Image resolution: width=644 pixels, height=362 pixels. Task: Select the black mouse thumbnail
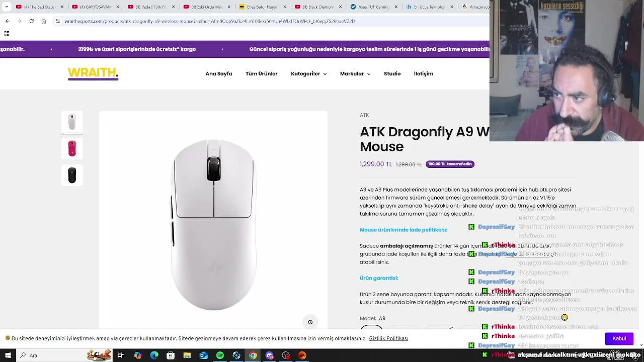72,175
